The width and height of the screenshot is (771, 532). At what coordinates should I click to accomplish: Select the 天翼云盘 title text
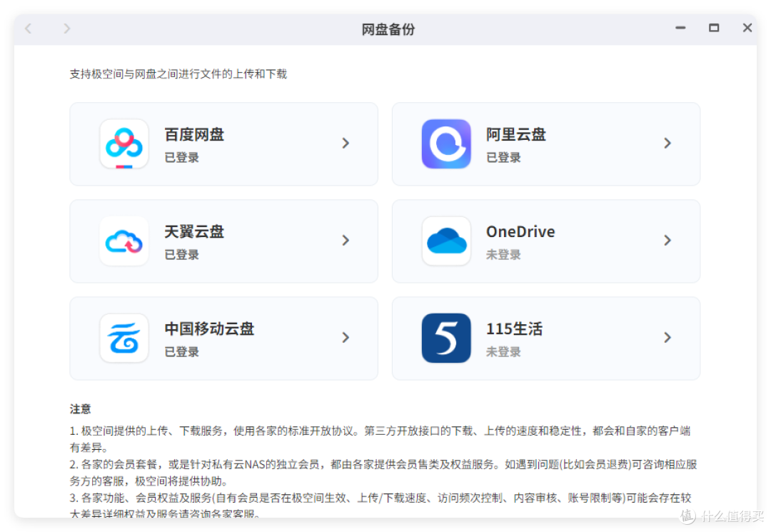[194, 231]
